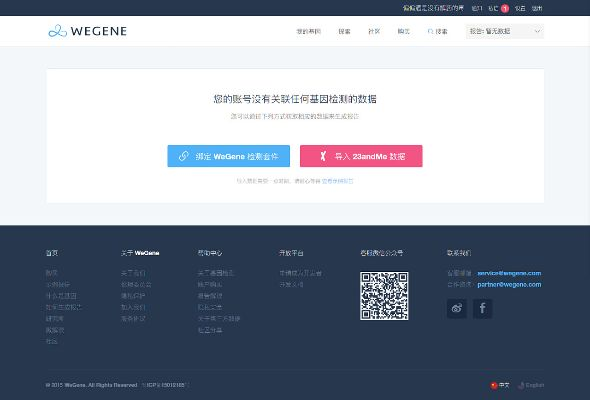Click the 联系我们 footer heading
Image resolution: width=590 pixels, height=400 pixels.
[x=459, y=253]
